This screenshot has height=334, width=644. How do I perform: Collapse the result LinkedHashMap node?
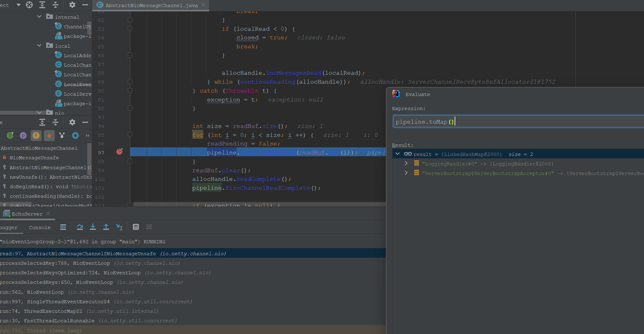398,154
